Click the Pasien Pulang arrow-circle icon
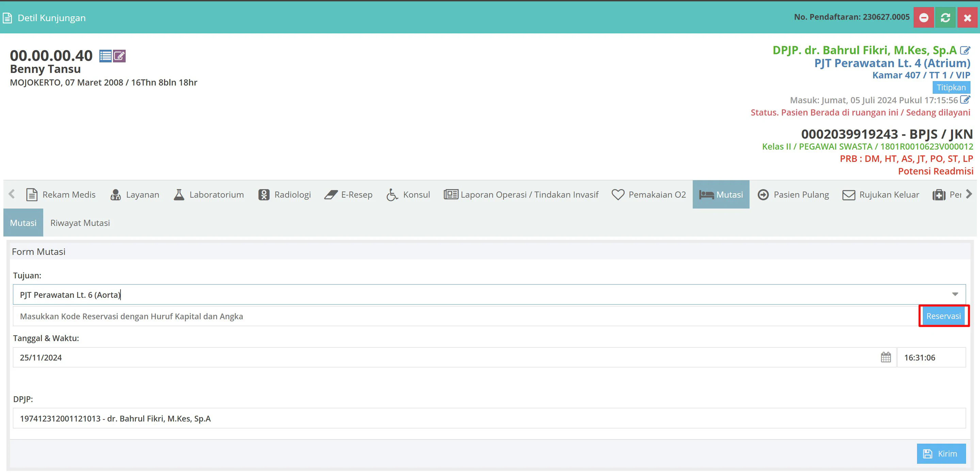 point(763,195)
